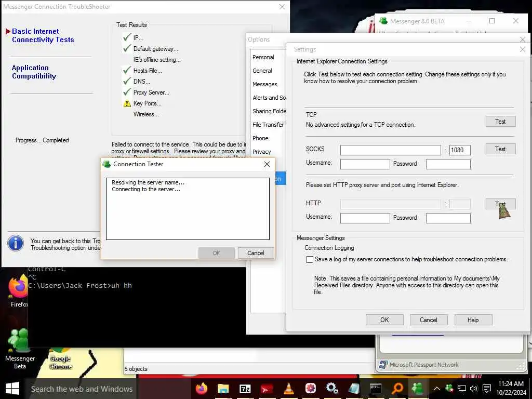
Task: Open VLC media player cone icon
Action: click(289, 389)
